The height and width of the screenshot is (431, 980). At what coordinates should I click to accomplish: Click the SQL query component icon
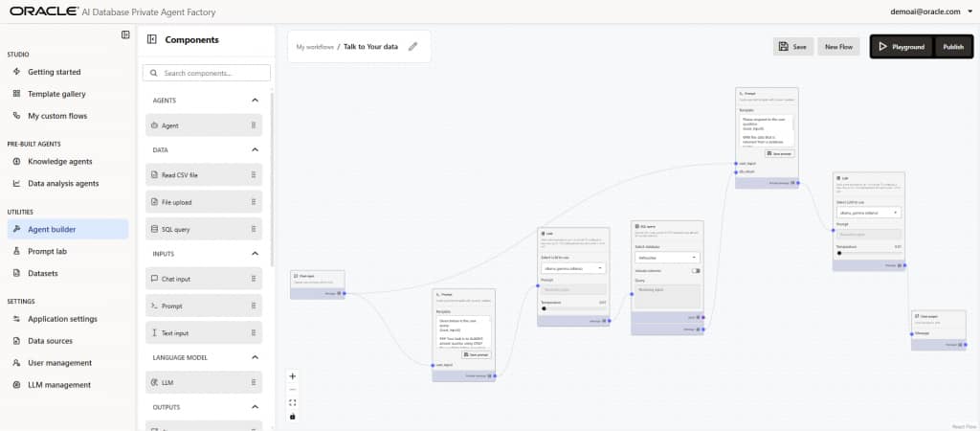[x=153, y=229]
